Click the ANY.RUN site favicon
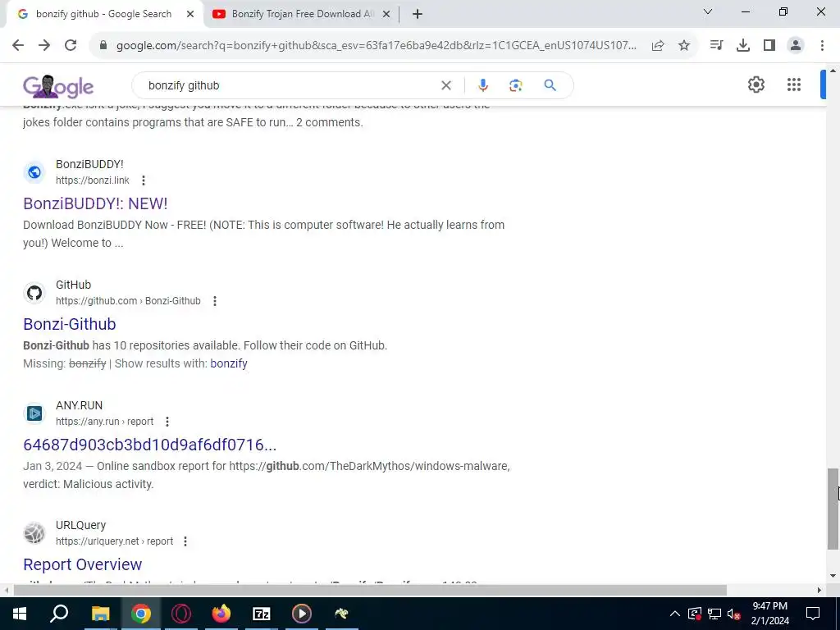Screen dimensions: 840x630 (x=34, y=413)
